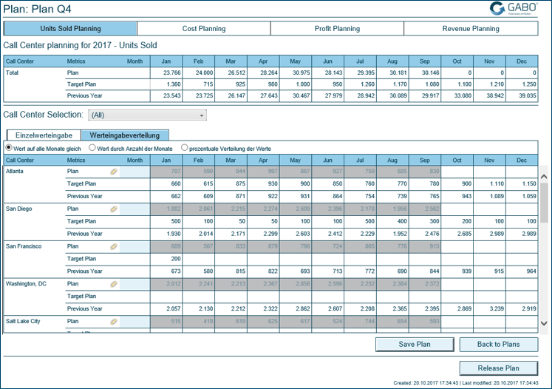The height and width of the screenshot is (389, 552).
Task: Choose 'prozentuale Verteilung der Werte' radio button
Action: (x=184, y=148)
